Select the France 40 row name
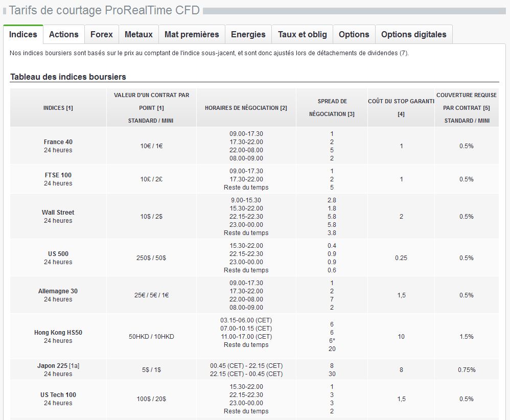The height and width of the screenshot is (420, 510). click(58, 142)
